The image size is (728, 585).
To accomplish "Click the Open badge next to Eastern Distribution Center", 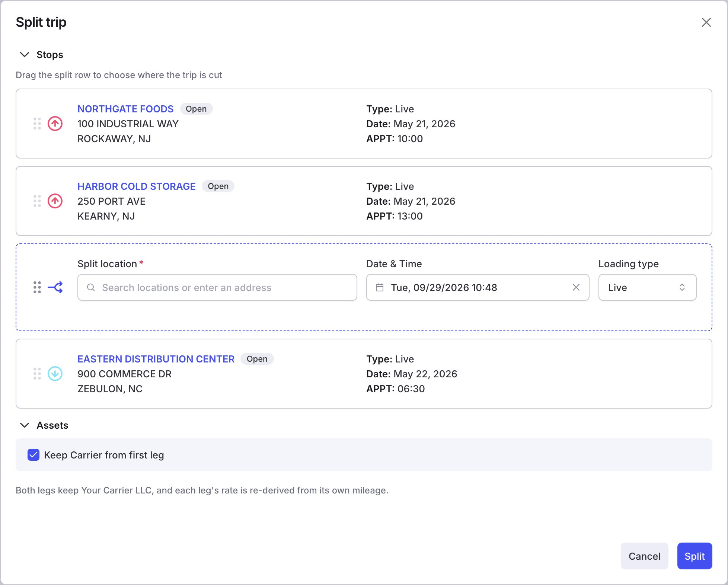I will (x=257, y=359).
